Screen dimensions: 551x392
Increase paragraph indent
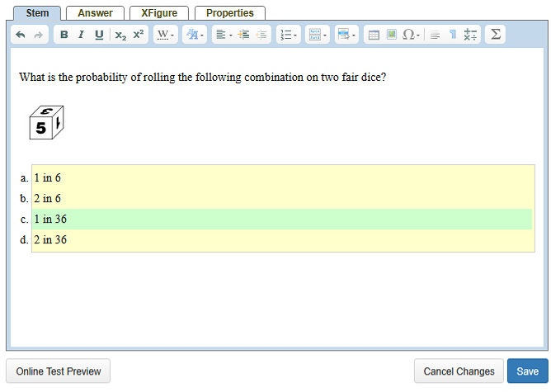pyautogui.click(x=243, y=35)
